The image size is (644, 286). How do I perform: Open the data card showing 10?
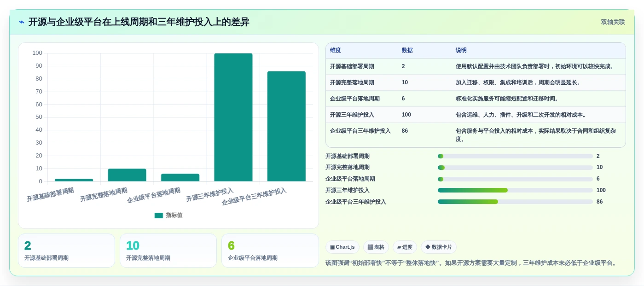pyautogui.click(x=168, y=251)
